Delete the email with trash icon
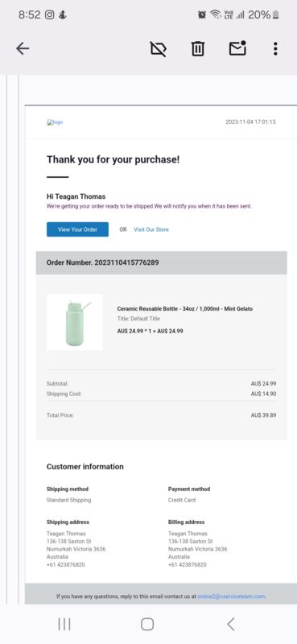 point(198,49)
